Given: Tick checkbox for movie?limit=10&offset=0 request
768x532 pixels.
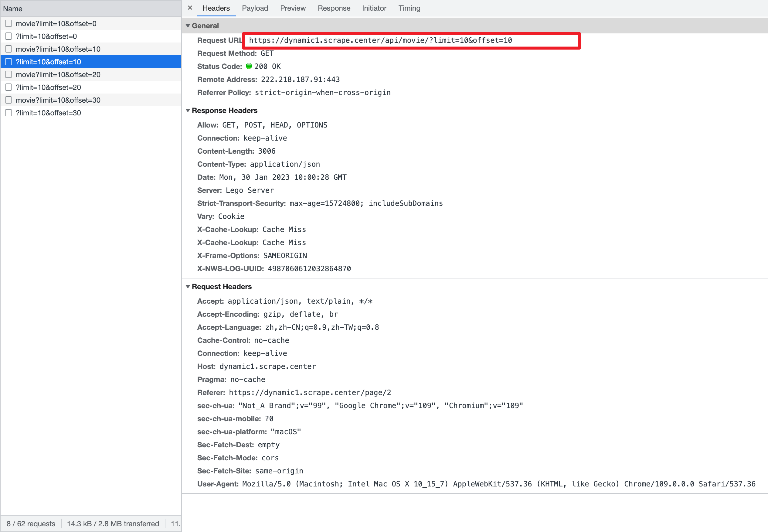Looking at the screenshot, I should (9, 23).
